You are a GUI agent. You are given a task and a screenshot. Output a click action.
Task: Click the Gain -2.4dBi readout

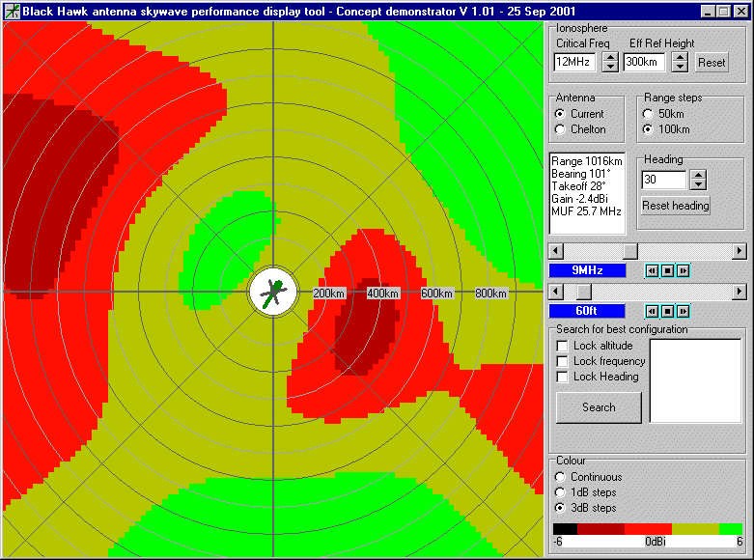click(580, 199)
